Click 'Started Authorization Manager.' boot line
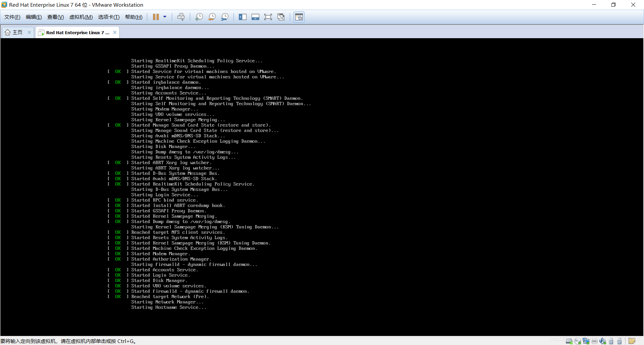Image resolution: width=644 pixels, height=345 pixels. 171,259
